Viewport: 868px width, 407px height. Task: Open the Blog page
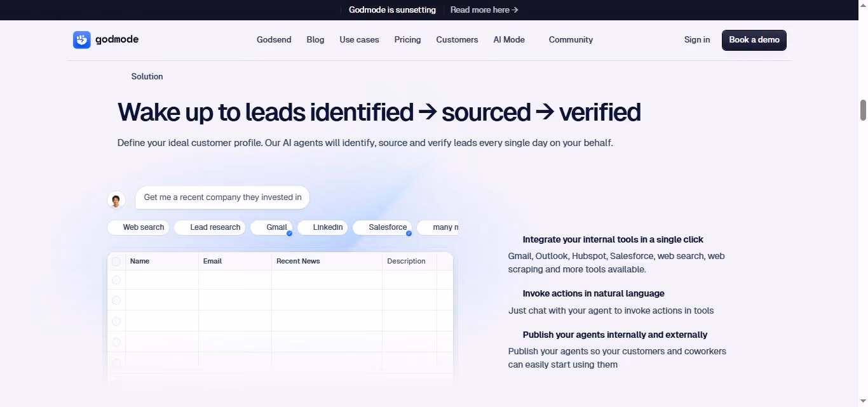pyautogui.click(x=315, y=39)
